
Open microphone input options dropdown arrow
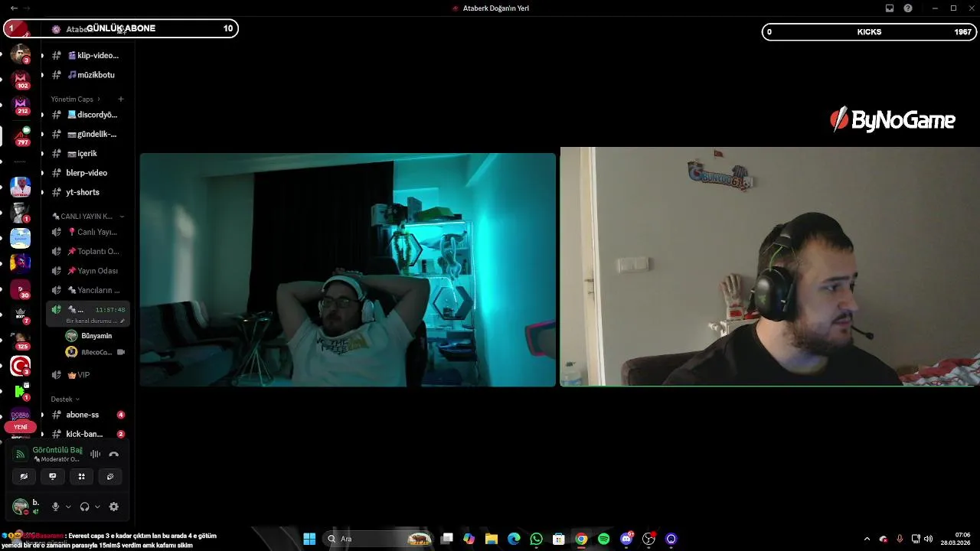68,507
